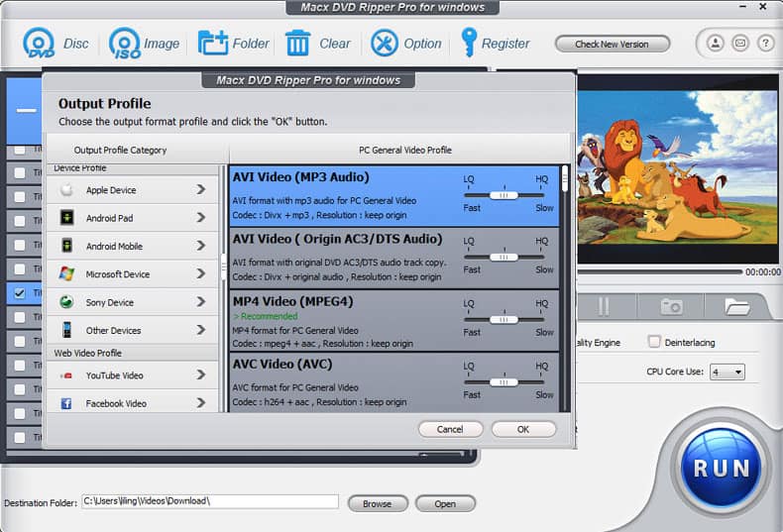Expand the Apple Device category arrow
The image size is (783, 532).
pos(201,189)
